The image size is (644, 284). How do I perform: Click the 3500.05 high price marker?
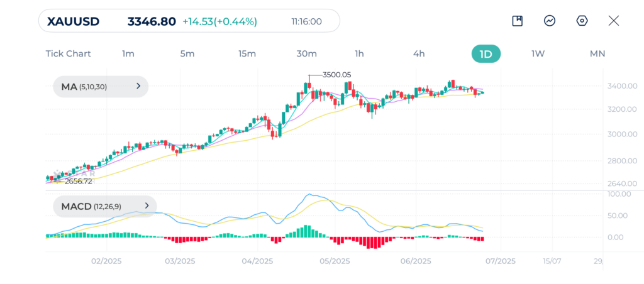tap(336, 75)
